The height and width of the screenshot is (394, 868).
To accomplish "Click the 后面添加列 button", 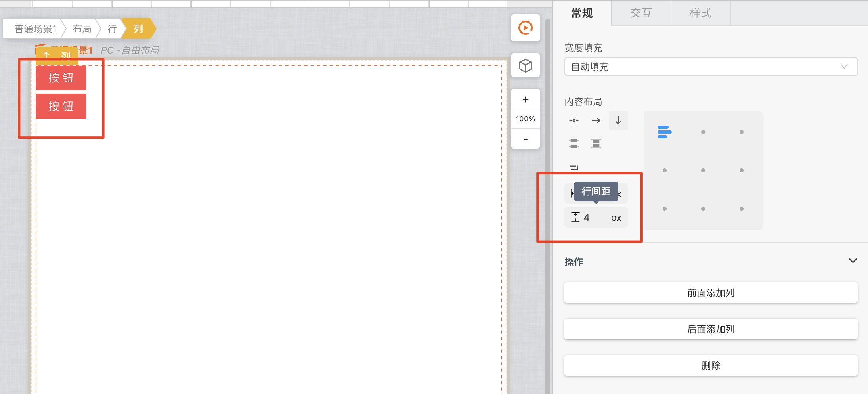I will (711, 329).
